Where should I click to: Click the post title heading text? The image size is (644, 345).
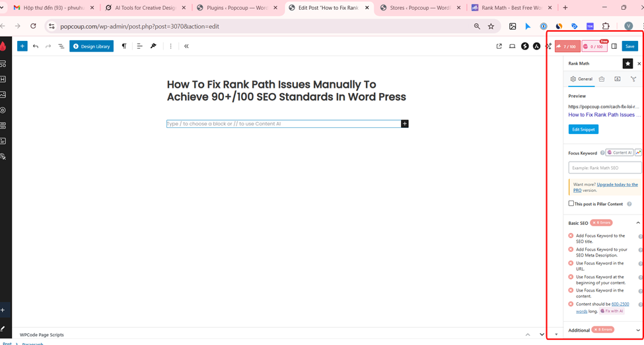click(x=286, y=90)
